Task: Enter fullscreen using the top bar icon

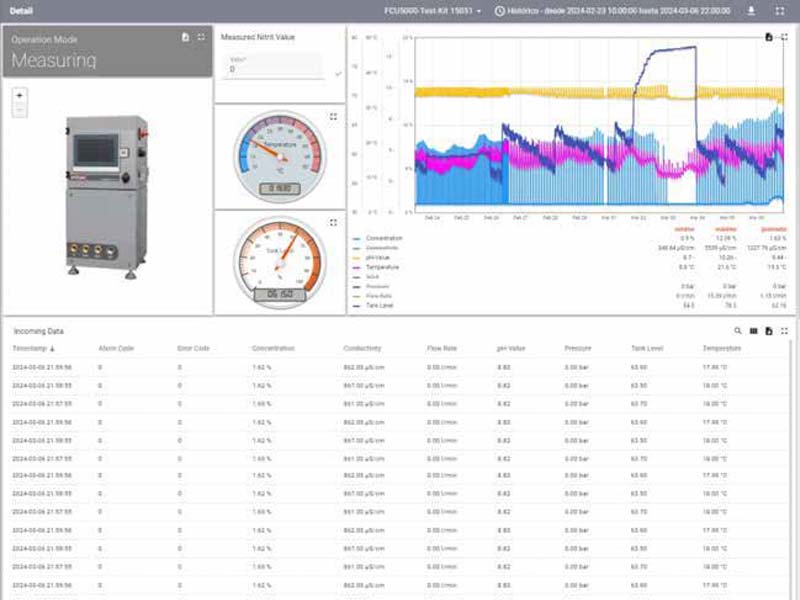Action: click(780, 10)
